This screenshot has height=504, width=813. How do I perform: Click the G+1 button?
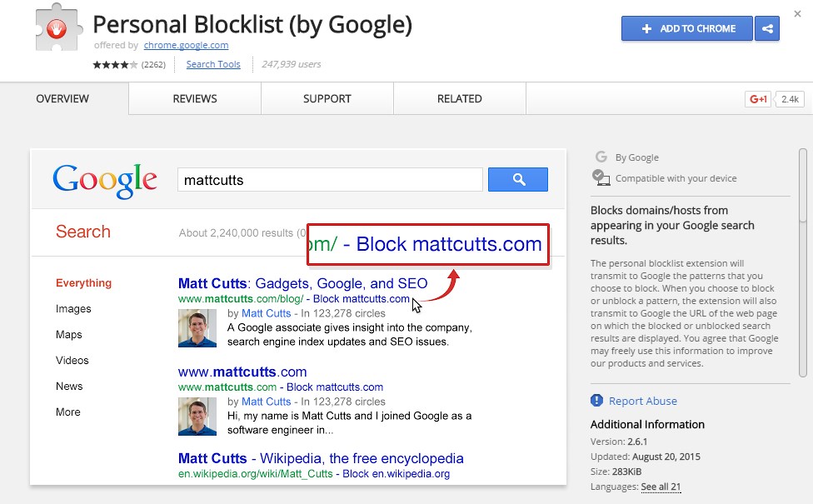tap(758, 99)
